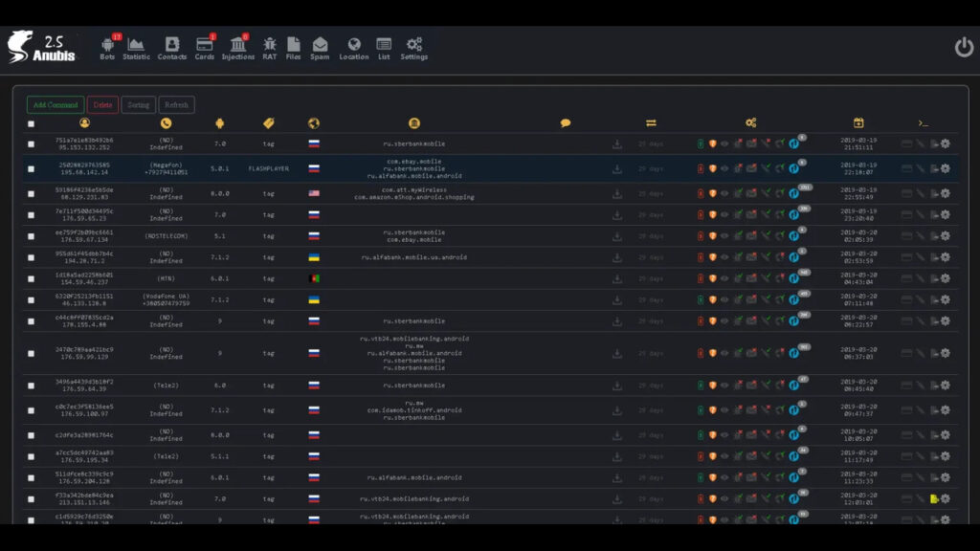Click the 2019-03-20 04:43:04 date cell
Viewport: 980px width, 551px height.
point(858,278)
